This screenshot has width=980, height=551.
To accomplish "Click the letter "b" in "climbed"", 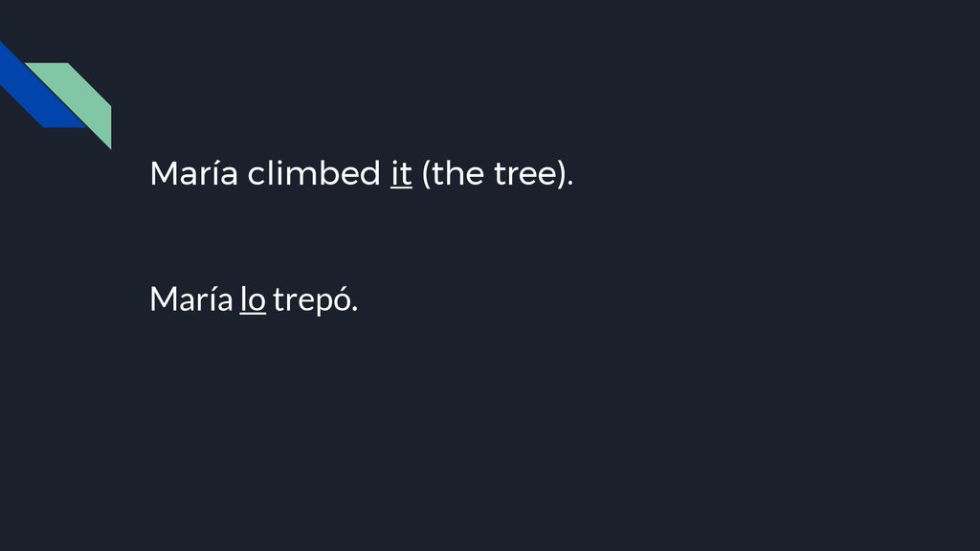I will [332, 173].
